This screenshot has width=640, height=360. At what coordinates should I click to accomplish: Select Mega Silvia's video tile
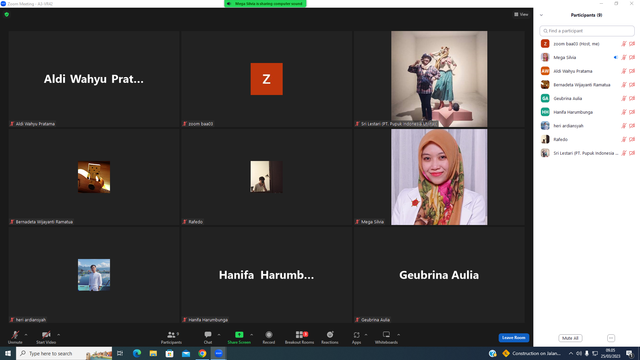439,177
